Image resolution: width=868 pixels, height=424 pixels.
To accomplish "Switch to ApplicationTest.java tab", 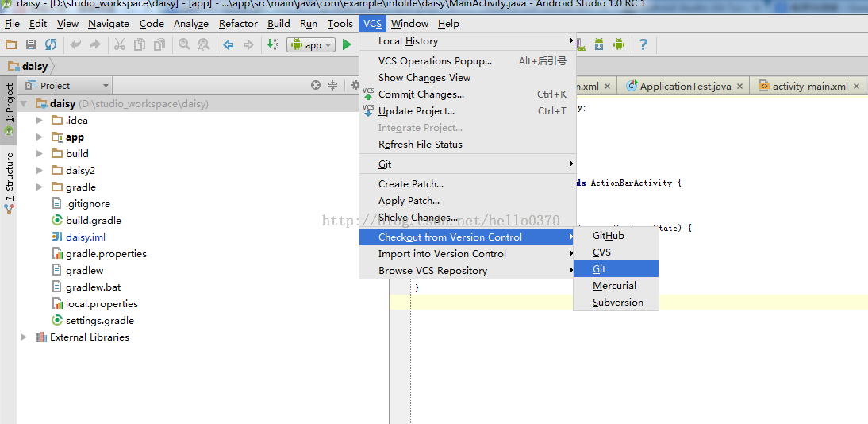I will [x=685, y=86].
